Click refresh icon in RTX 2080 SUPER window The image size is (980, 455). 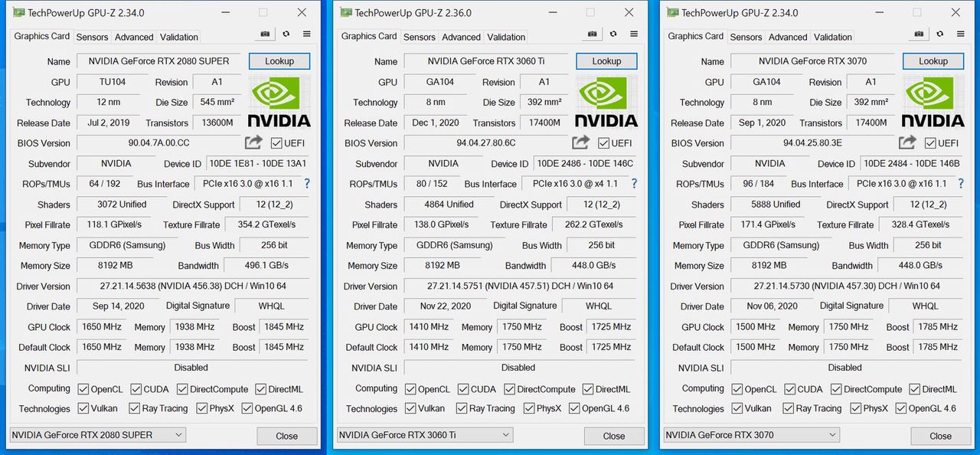(x=286, y=34)
